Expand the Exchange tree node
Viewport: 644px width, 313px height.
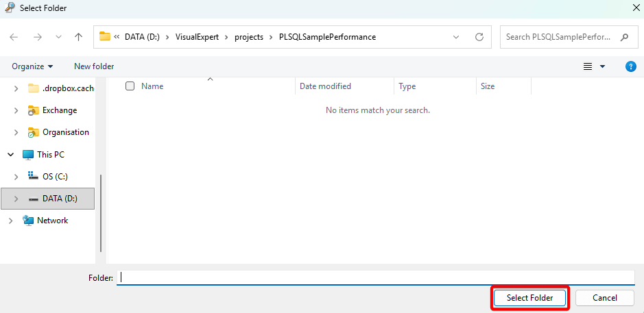click(x=16, y=110)
